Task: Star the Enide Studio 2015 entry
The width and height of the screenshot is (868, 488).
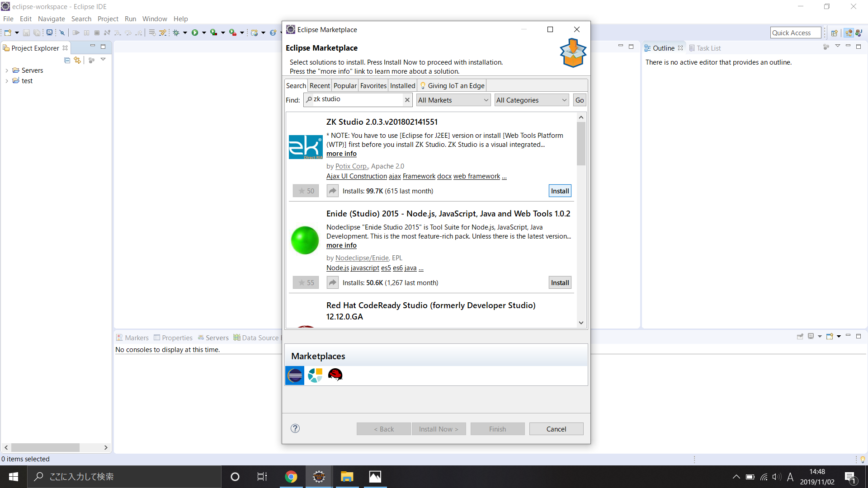Action: [x=306, y=282]
